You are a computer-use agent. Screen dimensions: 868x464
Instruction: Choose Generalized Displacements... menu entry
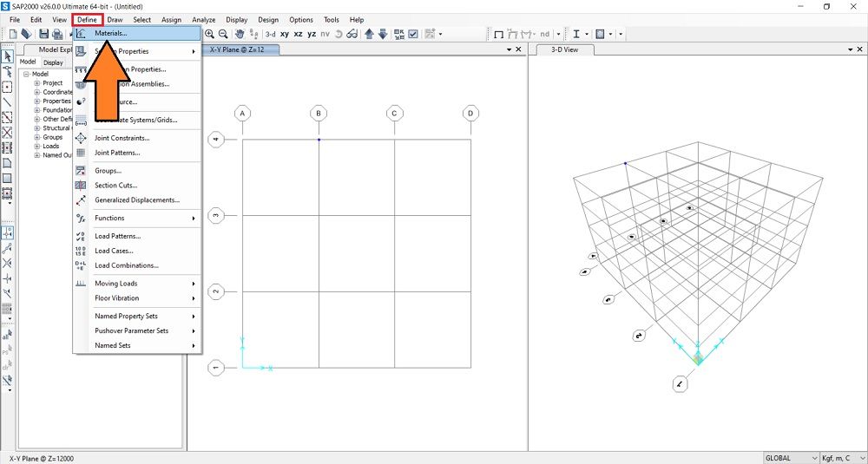[137, 200]
